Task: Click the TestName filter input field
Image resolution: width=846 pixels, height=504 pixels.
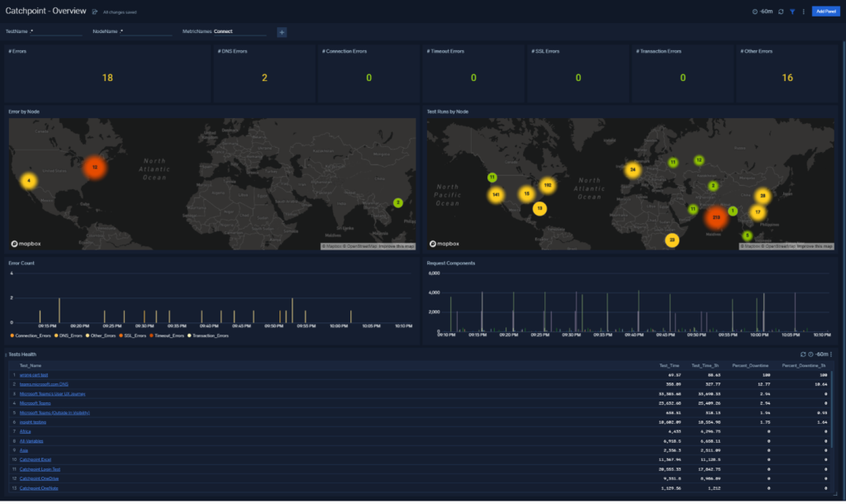Action: (x=55, y=31)
